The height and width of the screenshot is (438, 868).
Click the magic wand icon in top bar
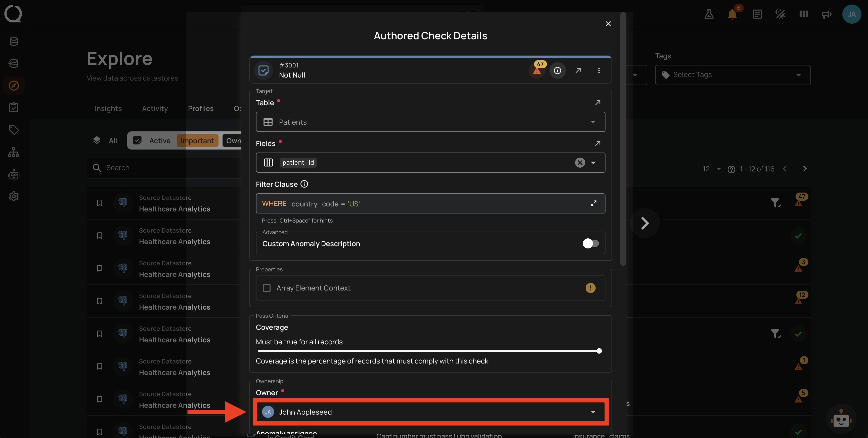coord(780,14)
